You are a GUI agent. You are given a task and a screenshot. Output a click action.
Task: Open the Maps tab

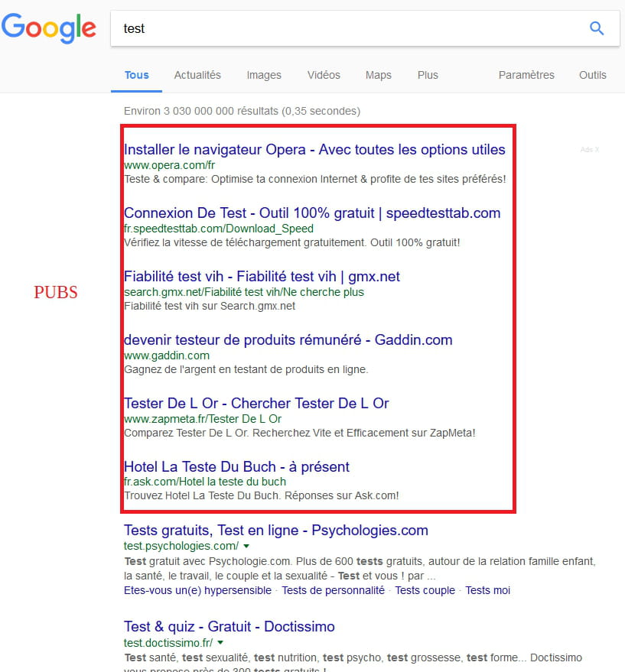coord(379,75)
